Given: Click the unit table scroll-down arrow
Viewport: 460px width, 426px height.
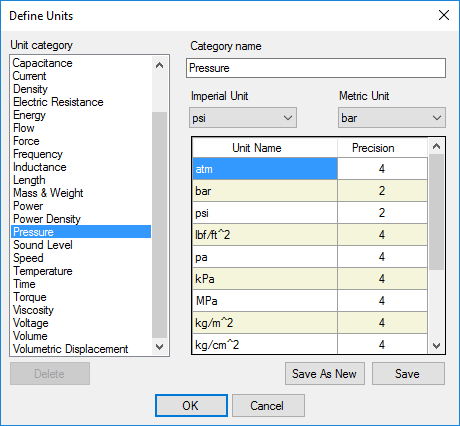Looking at the screenshot, I should [436, 346].
